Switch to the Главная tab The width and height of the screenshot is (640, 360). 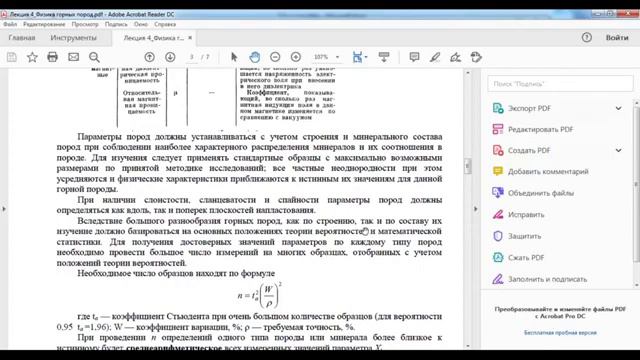[22, 38]
